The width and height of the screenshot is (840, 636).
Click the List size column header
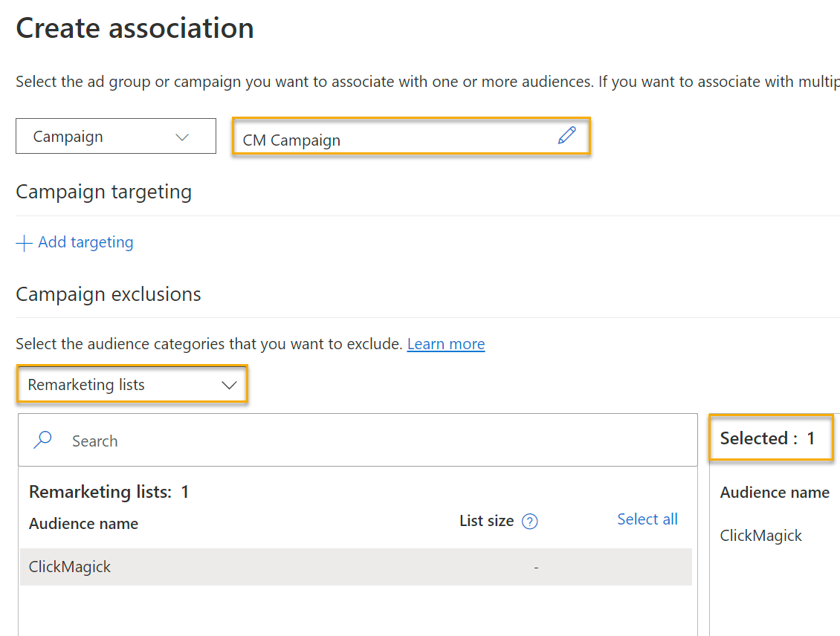point(486,521)
